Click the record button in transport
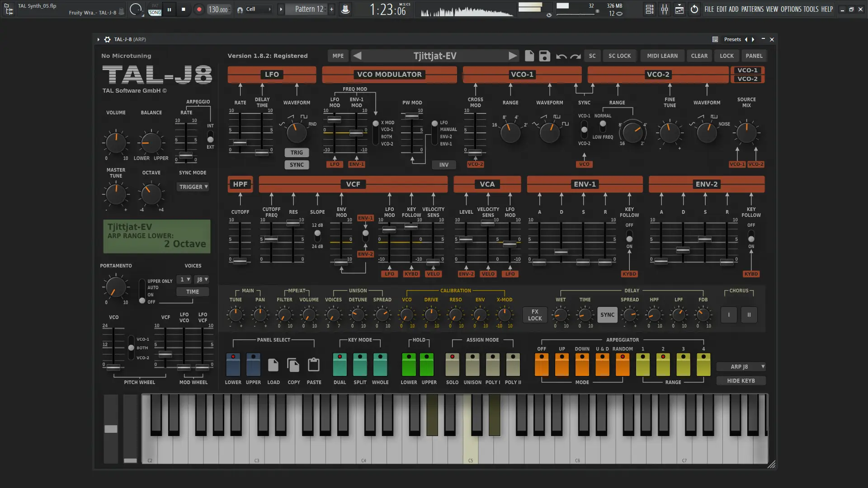The image size is (868, 488). pos(199,9)
